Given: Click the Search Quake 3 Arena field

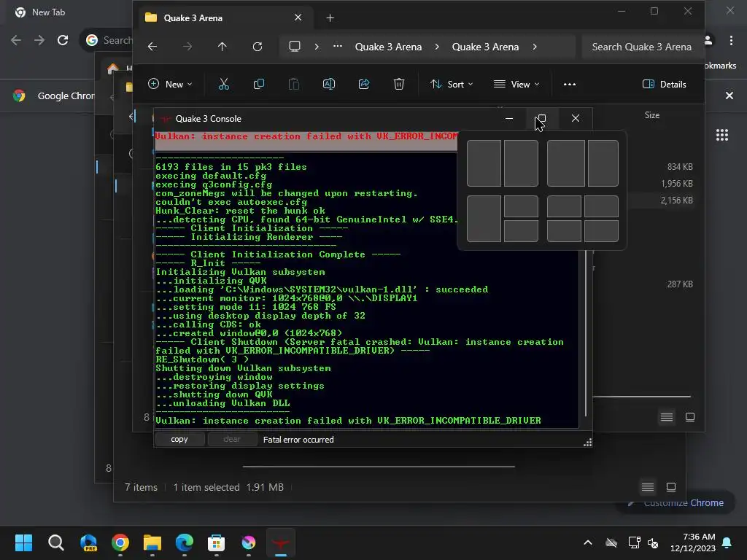Looking at the screenshot, I should click(641, 47).
